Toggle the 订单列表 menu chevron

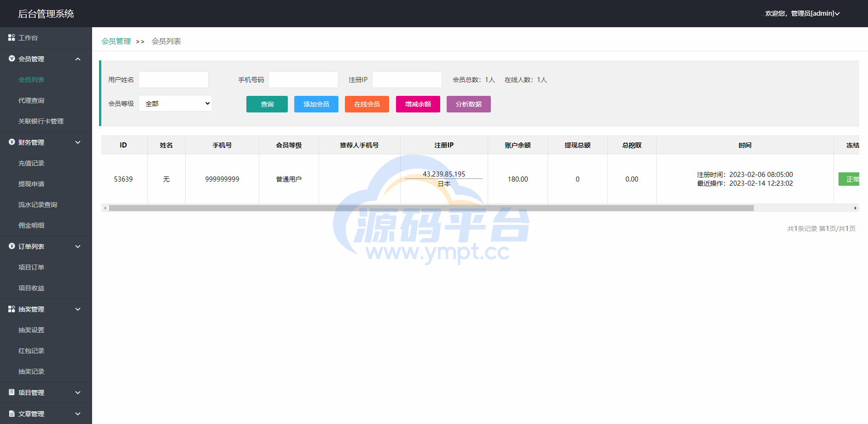[x=78, y=247]
